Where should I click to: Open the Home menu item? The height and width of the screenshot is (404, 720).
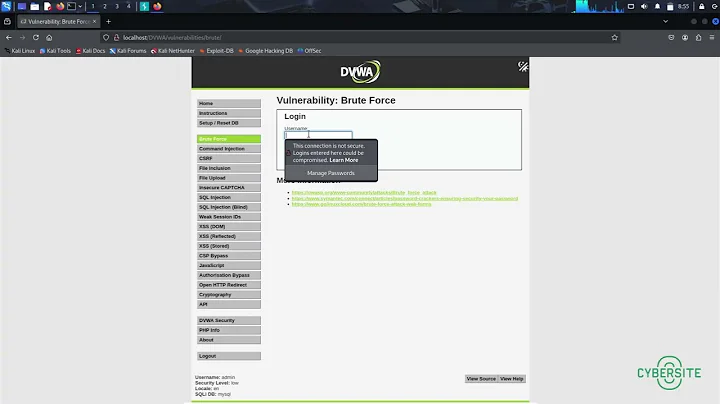[x=229, y=103]
